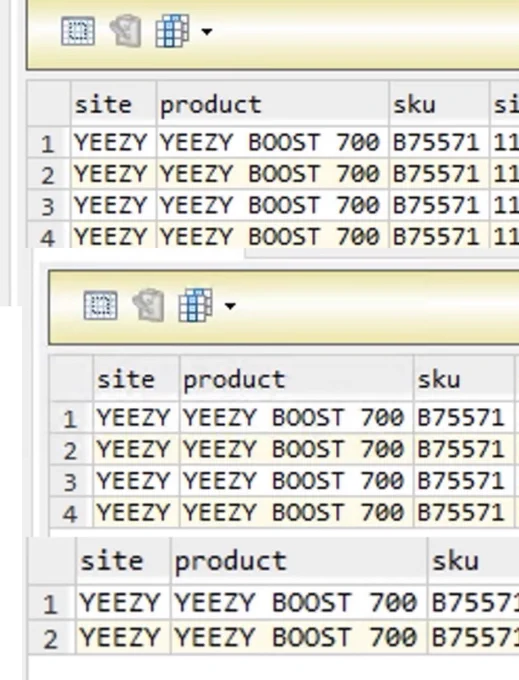Select the site column header in middle grid
This screenshot has width=519, height=680.
pos(136,379)
